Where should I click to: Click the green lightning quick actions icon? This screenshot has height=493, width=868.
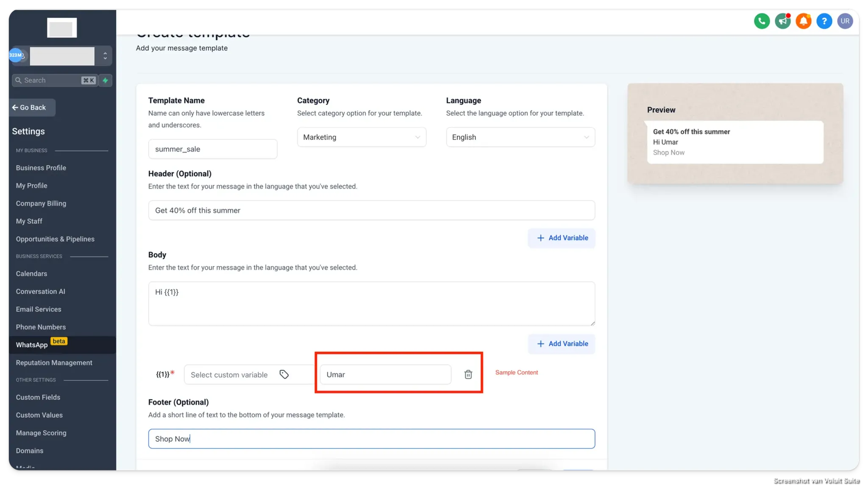click(x=106, y=80)
